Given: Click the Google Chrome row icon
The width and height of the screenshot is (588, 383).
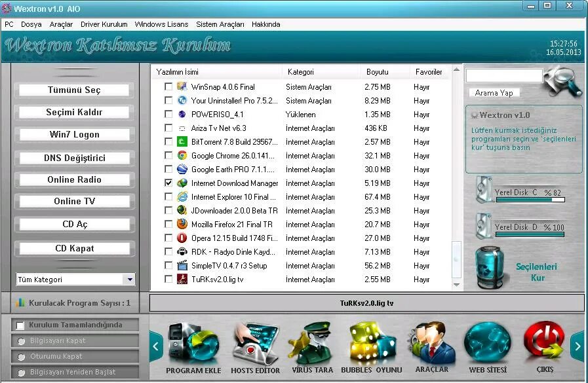Looking at the screenshot, I should coord(182,155).
